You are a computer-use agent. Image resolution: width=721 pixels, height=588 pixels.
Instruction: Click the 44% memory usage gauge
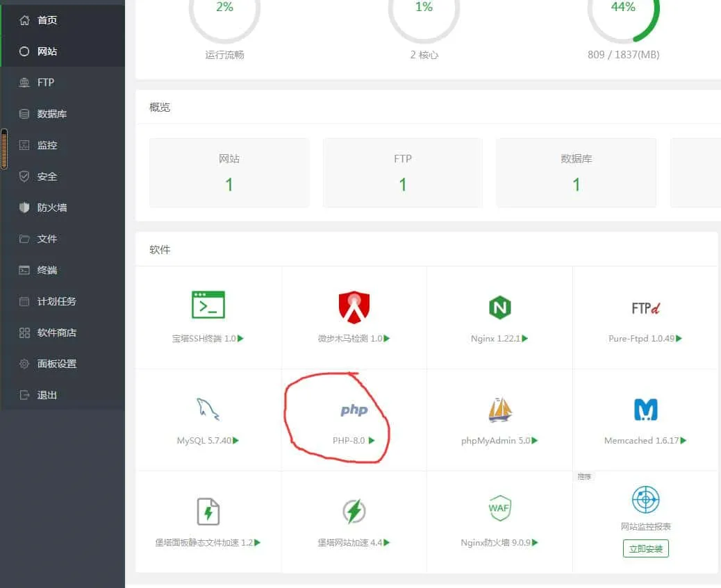click(624, 18)
